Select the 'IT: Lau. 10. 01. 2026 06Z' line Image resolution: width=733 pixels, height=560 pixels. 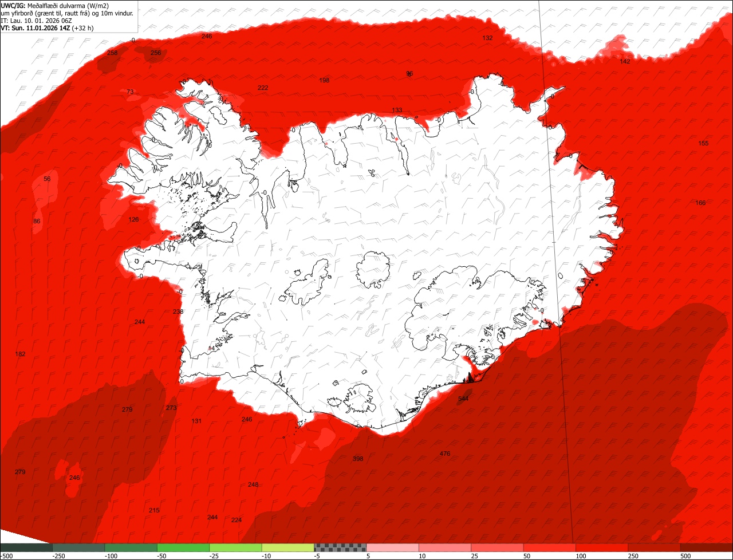click(37, 21)
